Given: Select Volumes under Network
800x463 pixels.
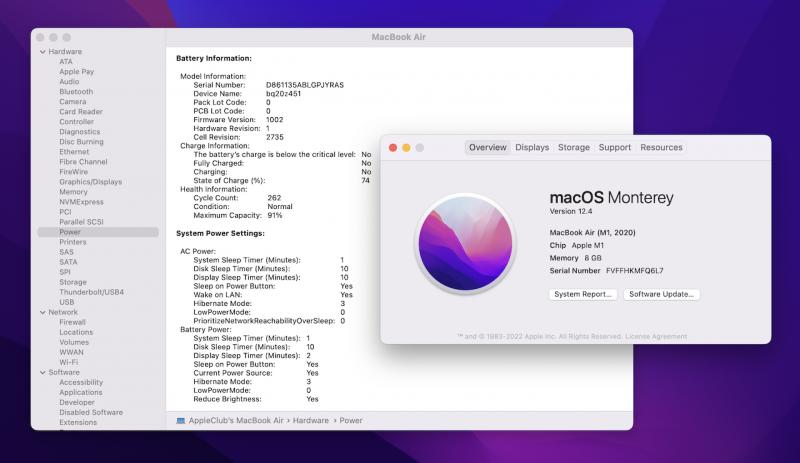Looking at the screenshot, I should click(73, 342).
